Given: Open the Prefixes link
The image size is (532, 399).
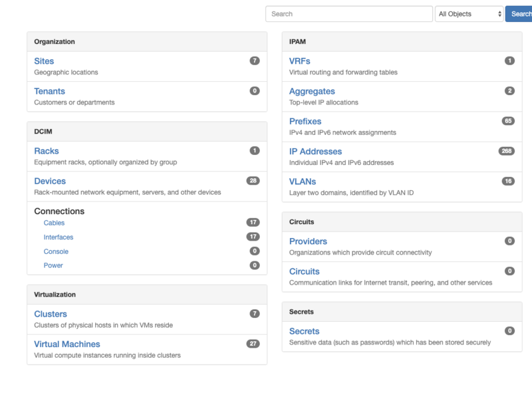Looking at the screenshot, I should tap(305, 122).
